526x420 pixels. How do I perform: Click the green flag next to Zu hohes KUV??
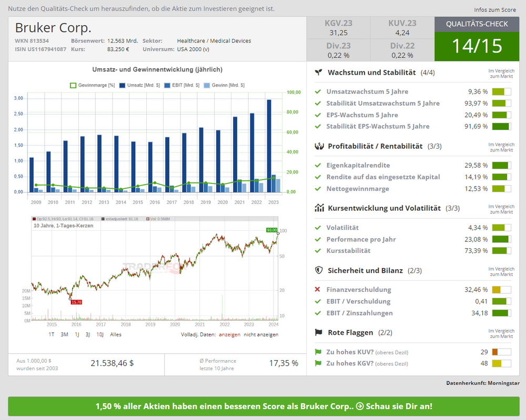pos(318,352)
